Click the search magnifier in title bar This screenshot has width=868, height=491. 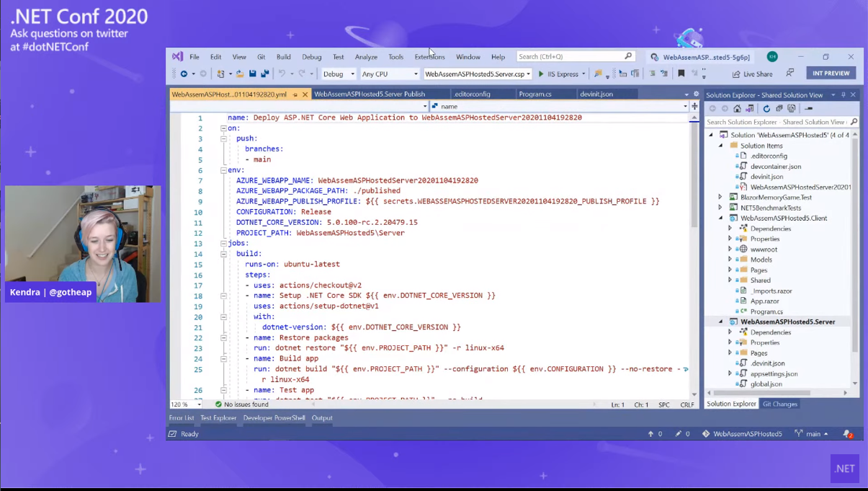pos(628,56)
